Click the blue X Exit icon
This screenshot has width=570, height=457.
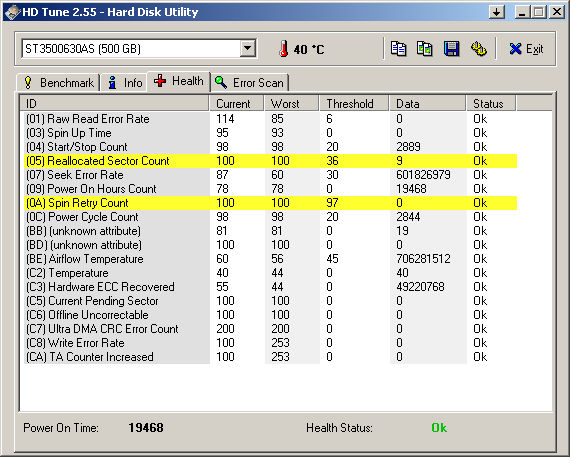(515, 49)
